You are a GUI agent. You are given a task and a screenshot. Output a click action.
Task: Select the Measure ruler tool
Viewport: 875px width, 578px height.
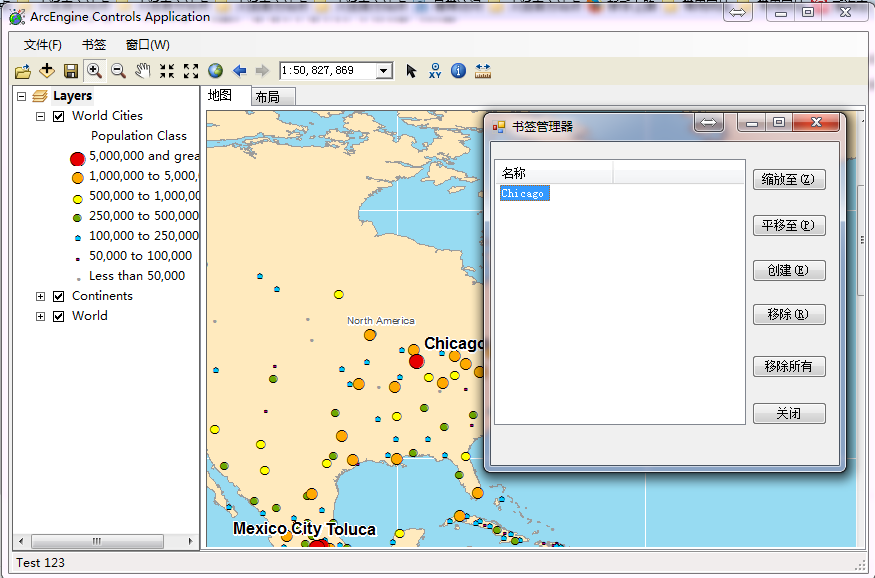point(483,71)
